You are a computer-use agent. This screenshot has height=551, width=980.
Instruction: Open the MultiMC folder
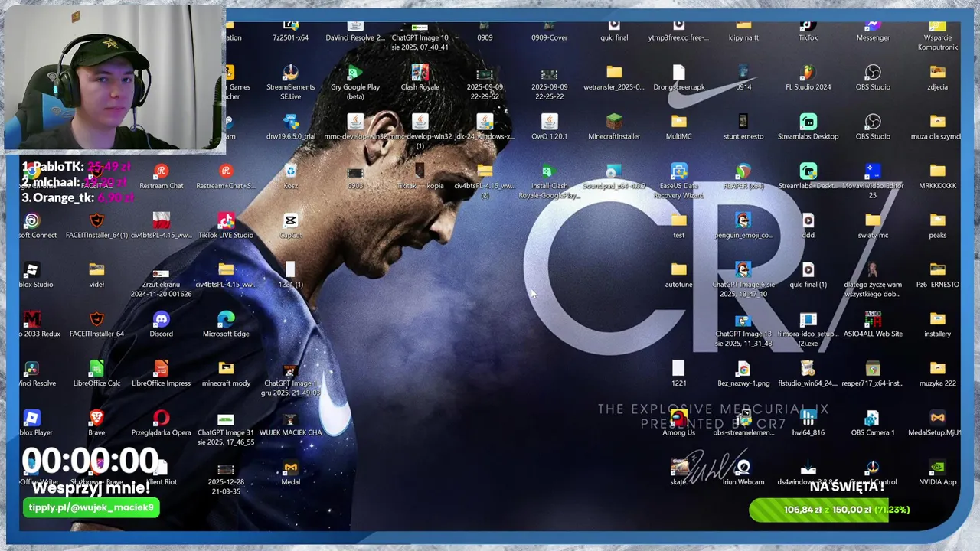678,126
